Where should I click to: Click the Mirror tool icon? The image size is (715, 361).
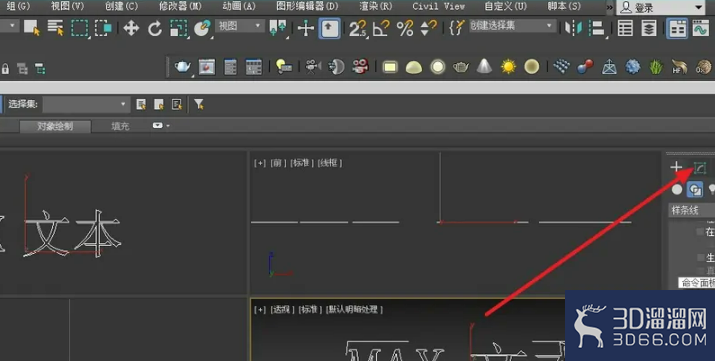tap(574, 28)
